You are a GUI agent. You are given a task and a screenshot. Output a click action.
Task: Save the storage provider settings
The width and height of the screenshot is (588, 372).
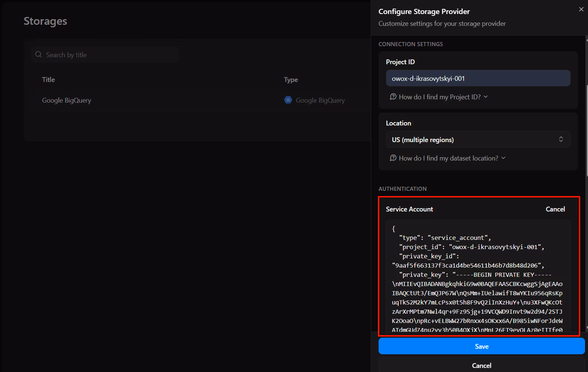coord(482,346)
